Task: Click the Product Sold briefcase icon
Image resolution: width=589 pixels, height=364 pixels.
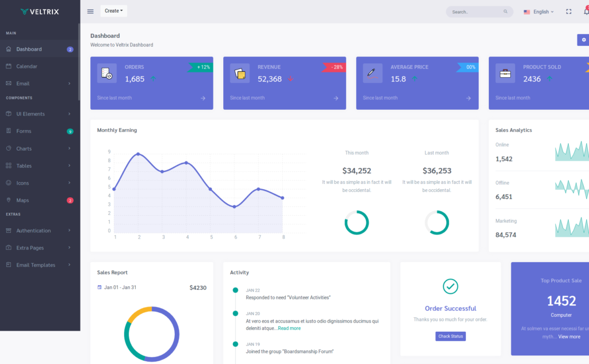Action: [505, 73]
